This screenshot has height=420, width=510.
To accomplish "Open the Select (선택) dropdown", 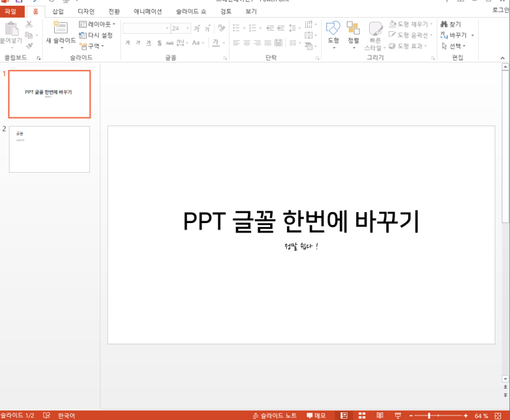I will 454,46.
